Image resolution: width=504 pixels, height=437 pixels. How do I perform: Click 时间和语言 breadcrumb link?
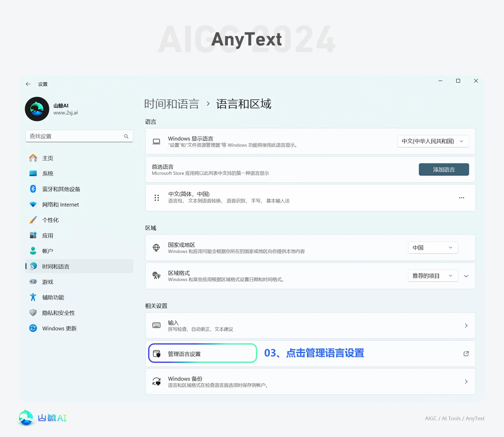[x=172, y=104]
